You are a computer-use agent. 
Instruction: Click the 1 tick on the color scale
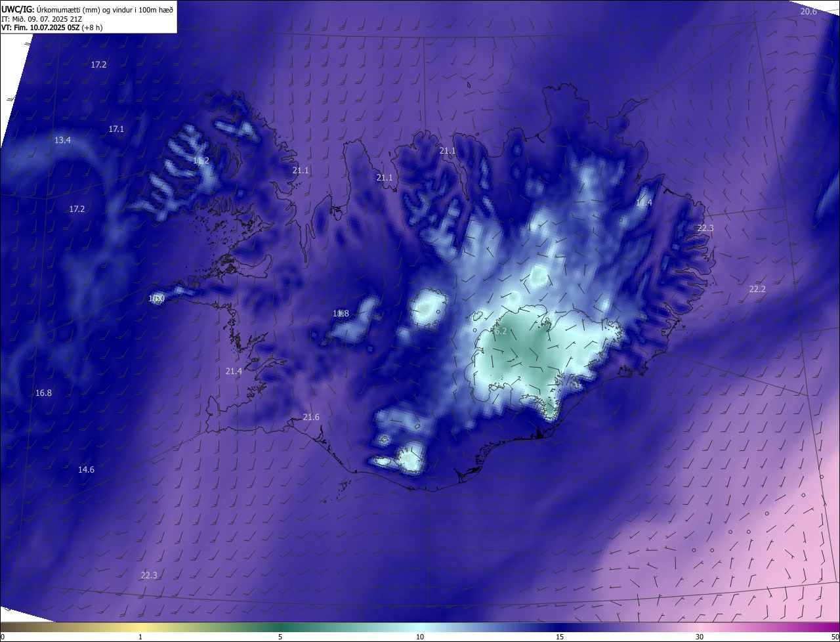[140, 637]
